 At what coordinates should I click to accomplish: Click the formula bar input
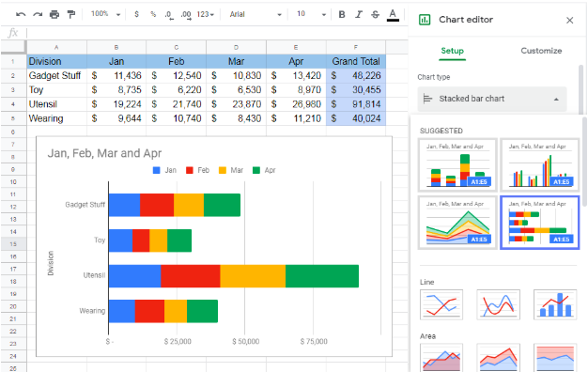pyautogui.click(x=218, y=33)
